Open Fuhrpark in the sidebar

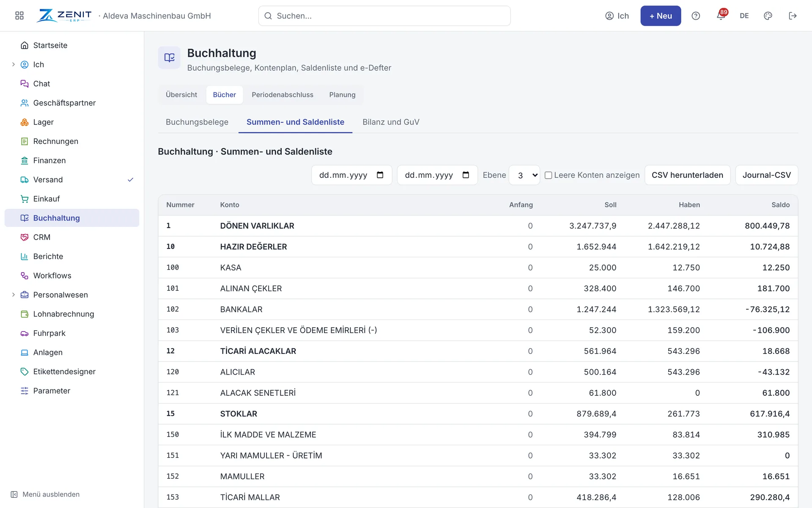pos(72,333)
